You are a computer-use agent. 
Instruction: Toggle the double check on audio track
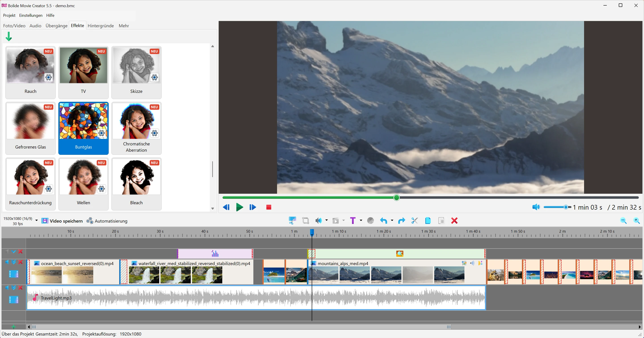click(14, 288)
